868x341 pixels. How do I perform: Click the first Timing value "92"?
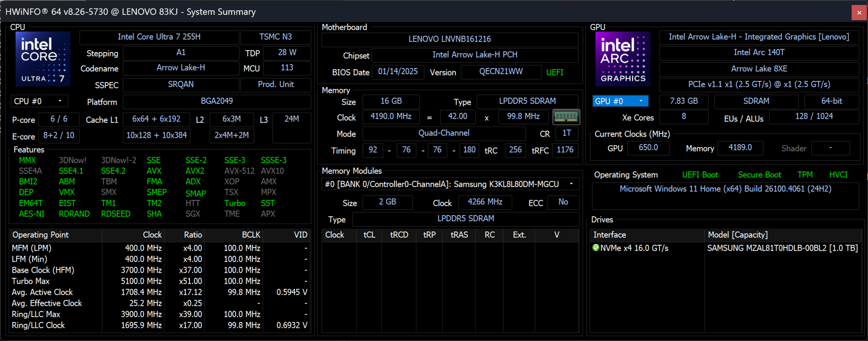pyautogui.click(x=373, y=150)
